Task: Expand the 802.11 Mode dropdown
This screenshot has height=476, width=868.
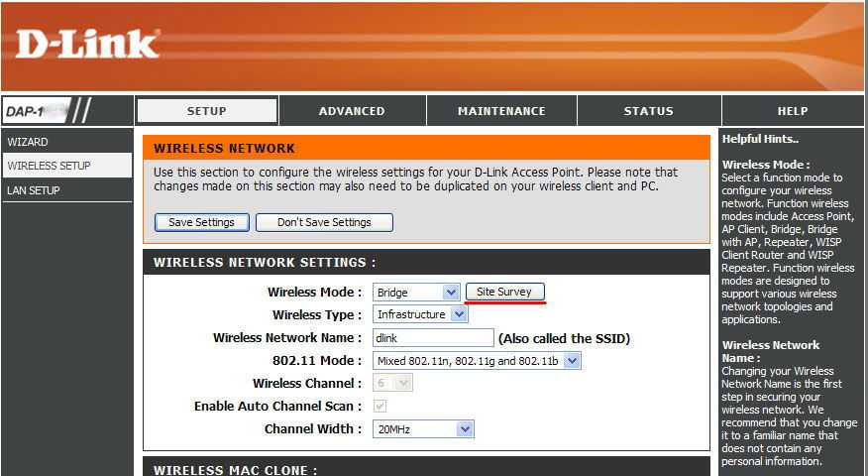Action: 477,361
